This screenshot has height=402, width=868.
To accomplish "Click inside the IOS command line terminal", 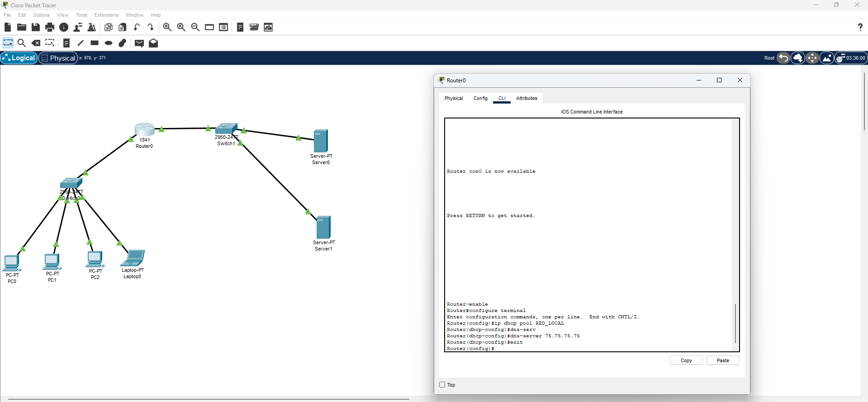I will pos(588,235).
